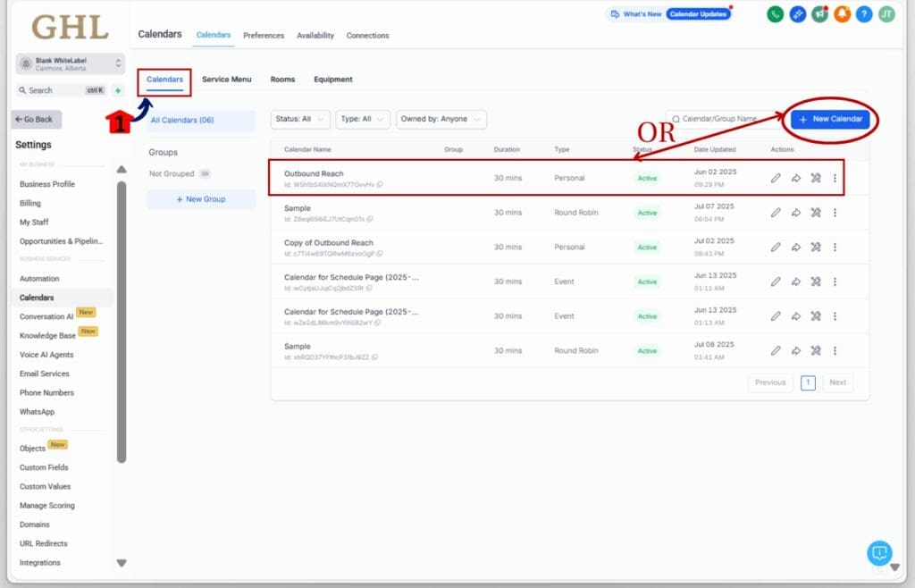Open the Service Menu sub-tab
Screen dimensions: 915x588
click(x=226, y=80)
